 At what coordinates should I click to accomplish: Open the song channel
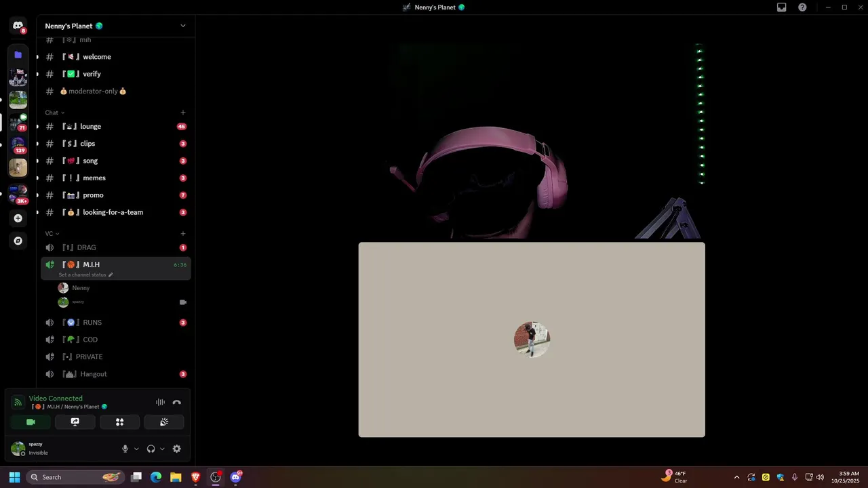click(x=116, y=161)
